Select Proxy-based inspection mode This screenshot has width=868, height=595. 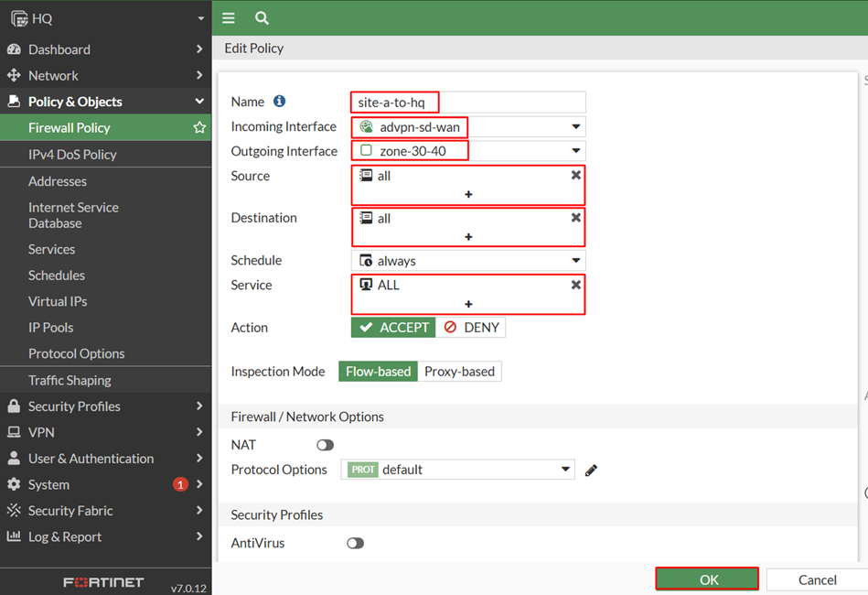click(459, 372)
